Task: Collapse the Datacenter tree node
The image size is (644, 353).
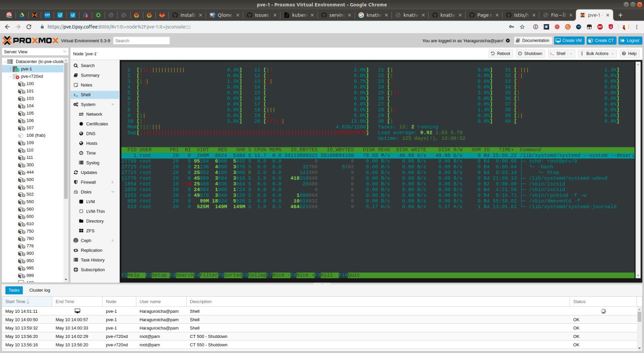Action: tap(4, 61)
